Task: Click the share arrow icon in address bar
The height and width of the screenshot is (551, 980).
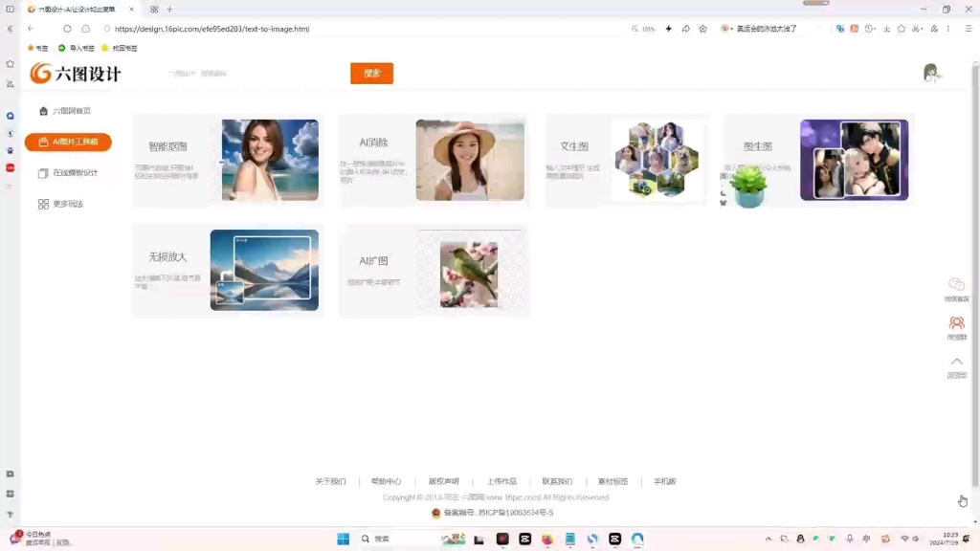Action: pyautogui.click(x=685, y=29)
